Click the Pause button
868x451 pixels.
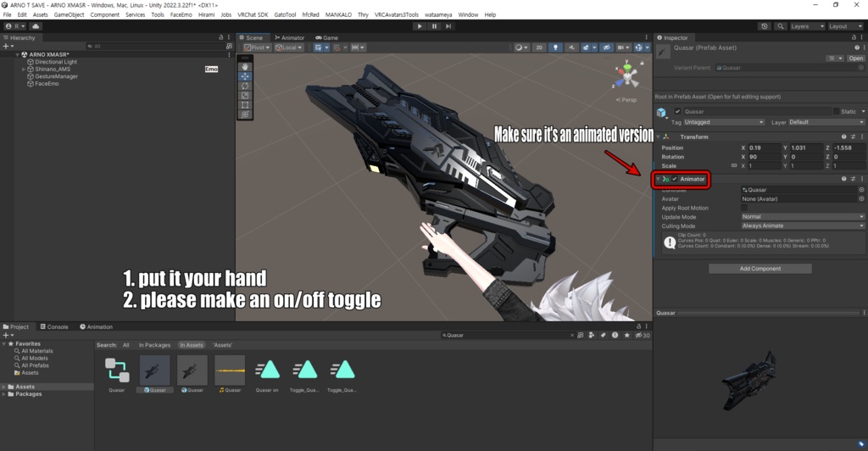pyautogui.click(x=434, y=26)
